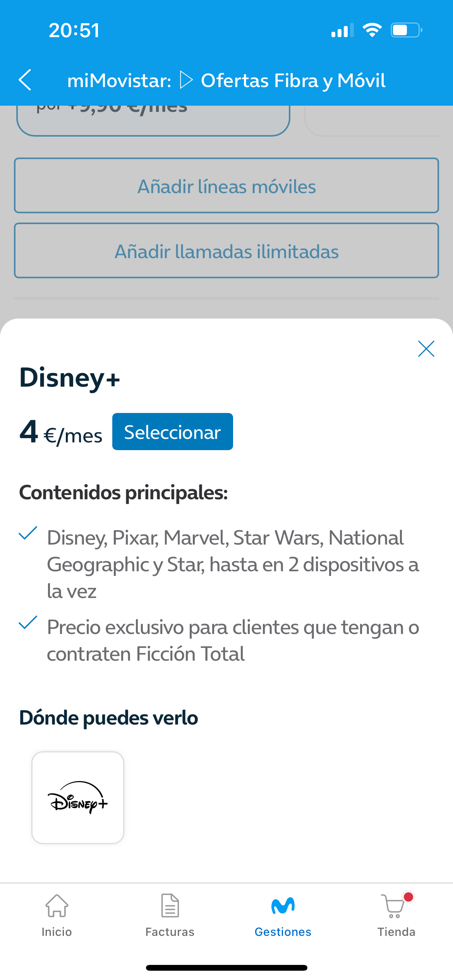This screenshot has height=980, width=453.
Task: Close the Disney+ details sheet
Action: coord(426,349)
